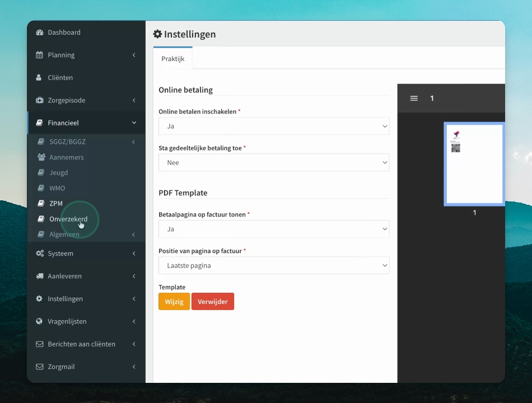Switch to the Praktijk tab

pyautogui.click(x=173, y=59)
